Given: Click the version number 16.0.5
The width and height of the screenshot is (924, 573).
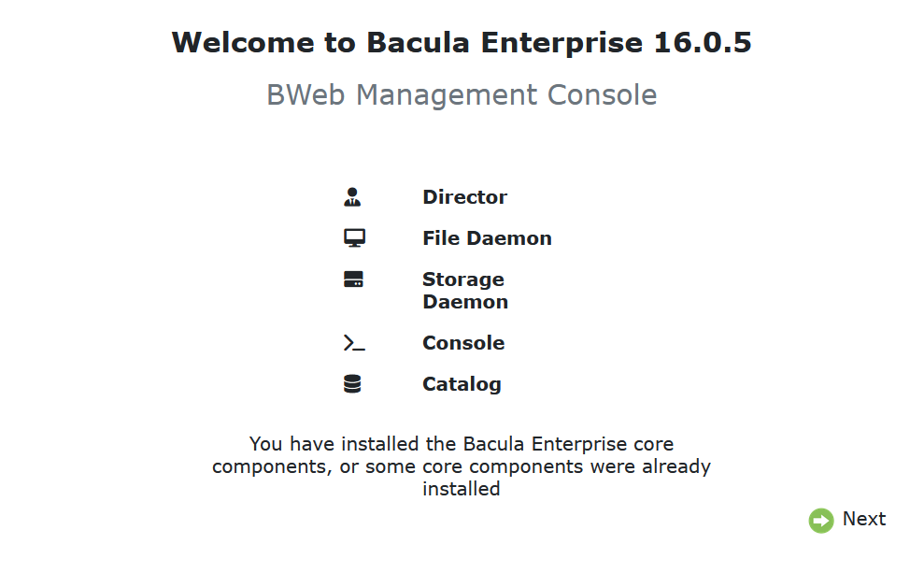Looking at the screenshot, I should [703, 42].
